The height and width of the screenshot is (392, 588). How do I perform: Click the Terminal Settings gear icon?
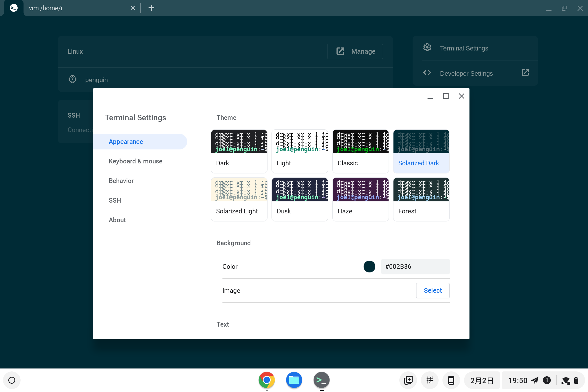(x=427, y=48)
